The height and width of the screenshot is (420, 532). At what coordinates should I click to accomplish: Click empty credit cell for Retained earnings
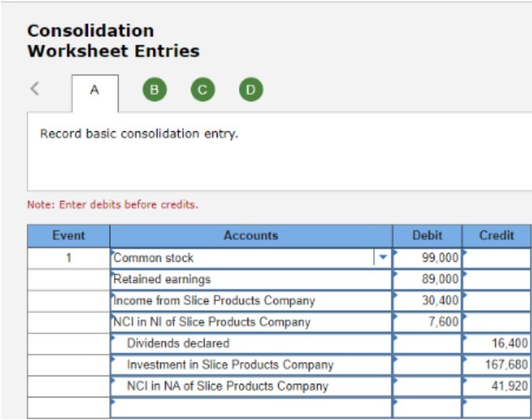(497, 279)
